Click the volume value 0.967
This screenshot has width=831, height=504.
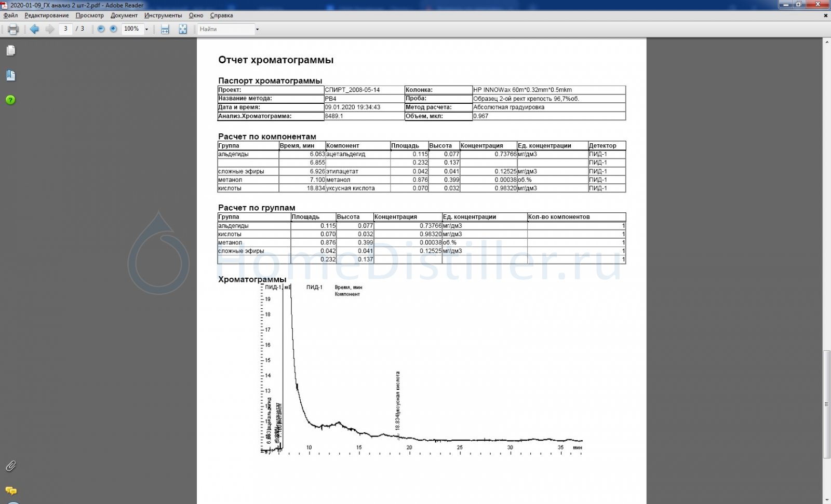[481, 116]
